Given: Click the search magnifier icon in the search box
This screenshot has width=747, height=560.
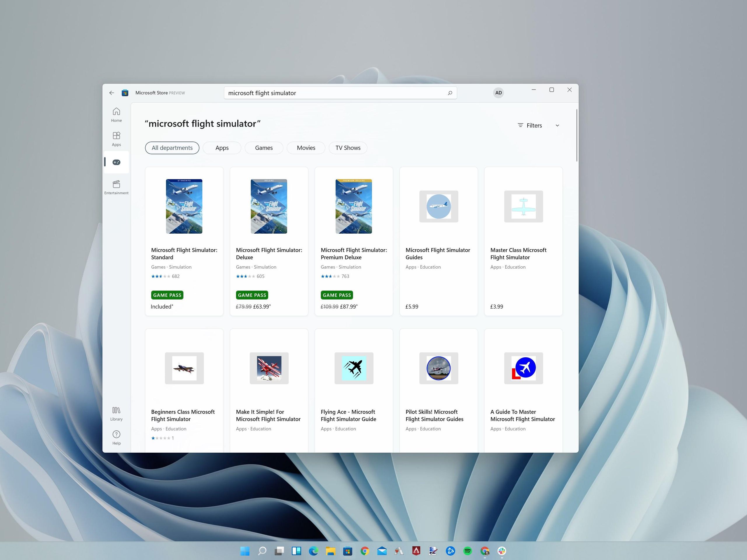Looking at the screenshot, I should tap(450, 93).
